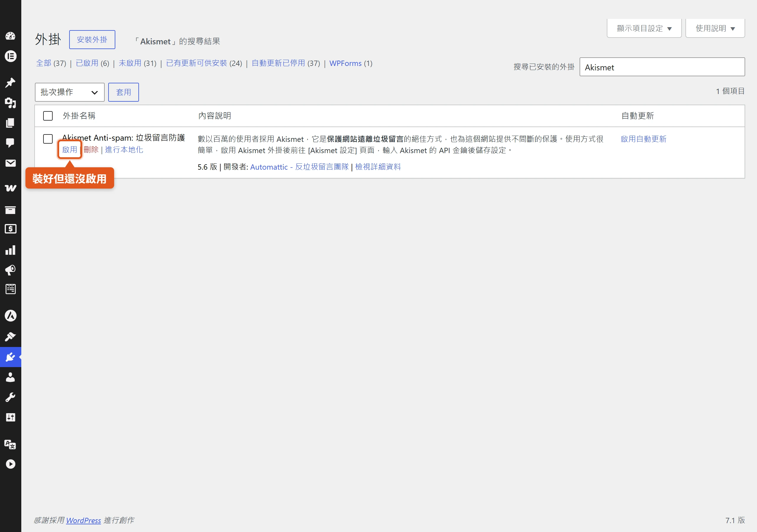Open the Analytics bar chart icon
The width and height of the screenshot is (757, 532).
tap(11, 250)
